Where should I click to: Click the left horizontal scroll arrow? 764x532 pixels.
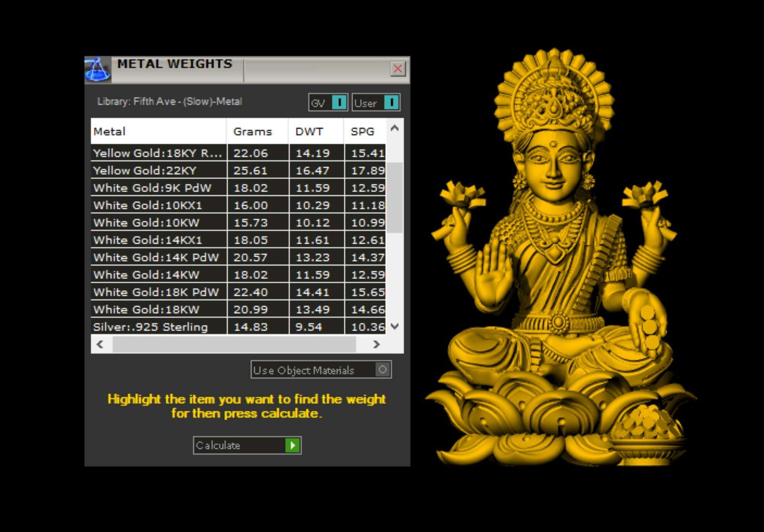(x=100, y=344)
